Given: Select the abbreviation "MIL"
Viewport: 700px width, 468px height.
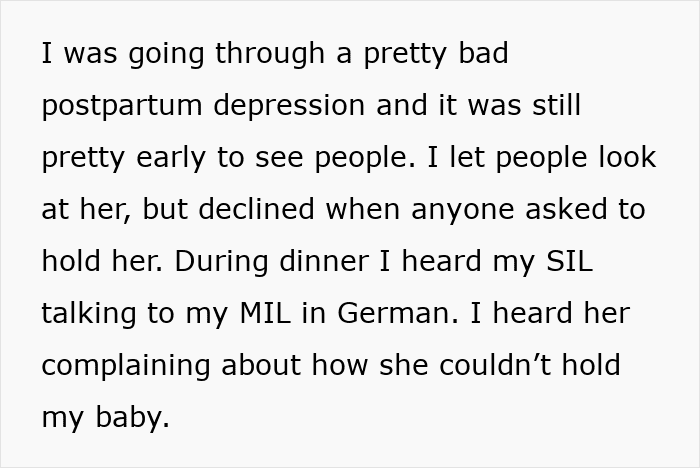Looking at the screenshot, I should 265,313.
